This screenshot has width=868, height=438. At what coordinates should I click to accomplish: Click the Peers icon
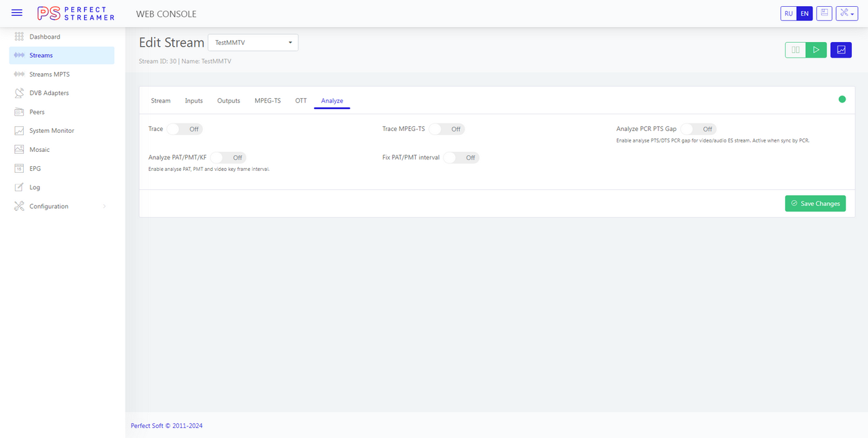pos(19,112)
